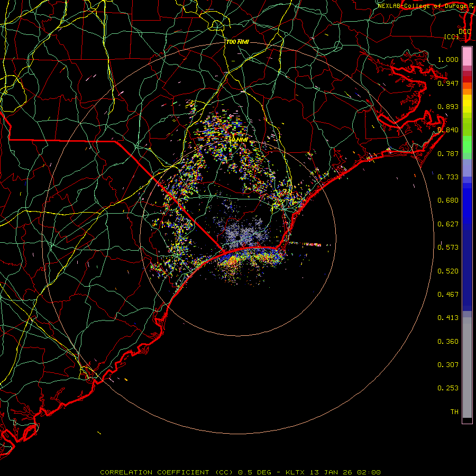This screenshot has height=476, width=476.
Task: Select the 0.573 color scale value
Action: coord(448,248)
